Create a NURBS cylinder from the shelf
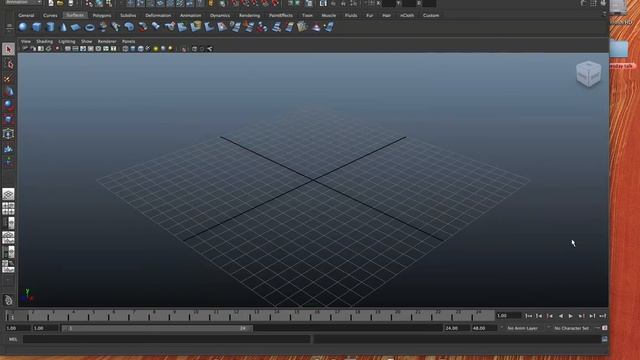Screen dimensions: 640x360 50,27
